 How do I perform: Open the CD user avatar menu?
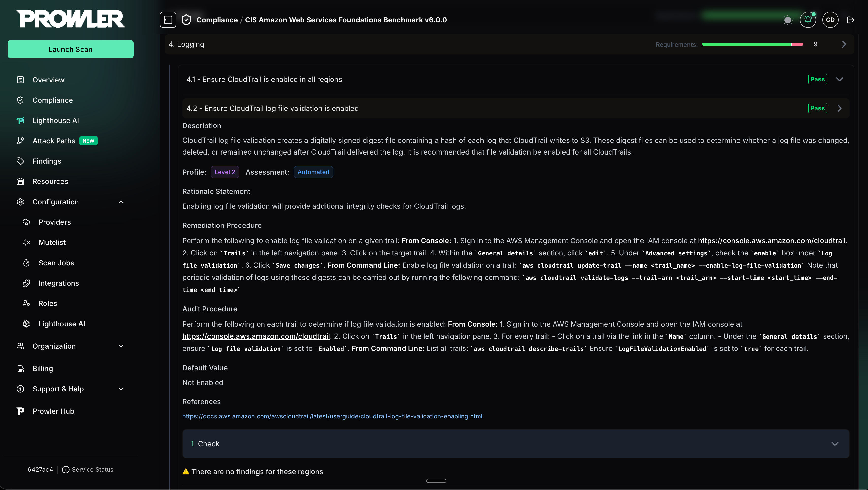pos(830,20)
